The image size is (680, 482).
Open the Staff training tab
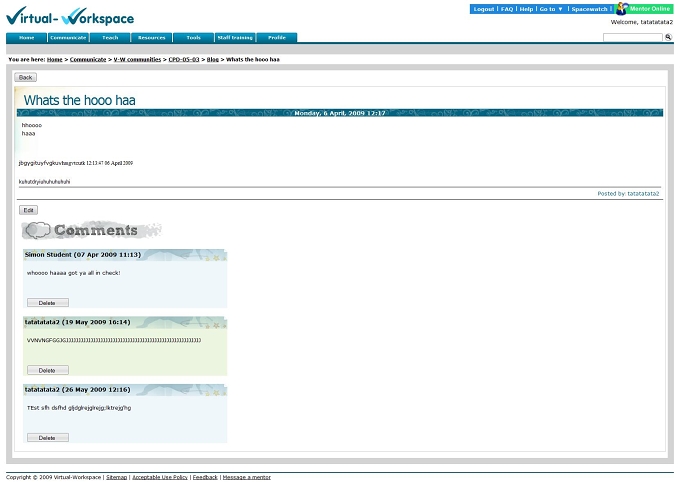[x=235, y=38]
